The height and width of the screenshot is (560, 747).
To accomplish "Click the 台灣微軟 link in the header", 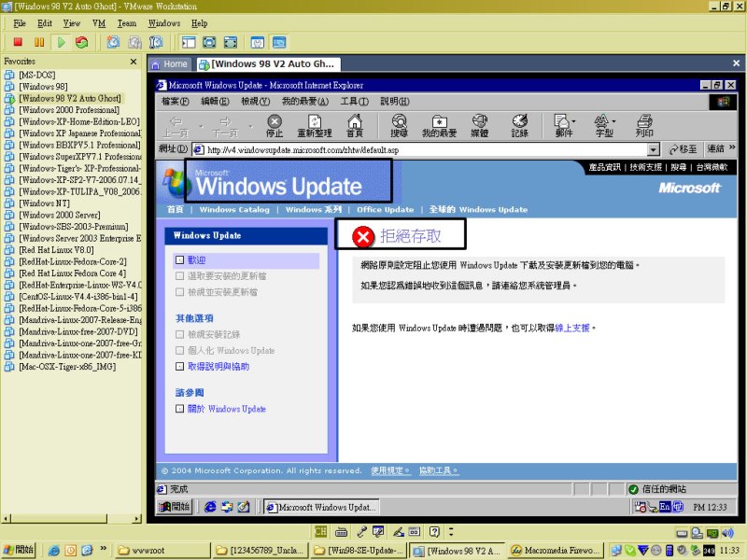I will pyautogui.click(x=712, y=167).
